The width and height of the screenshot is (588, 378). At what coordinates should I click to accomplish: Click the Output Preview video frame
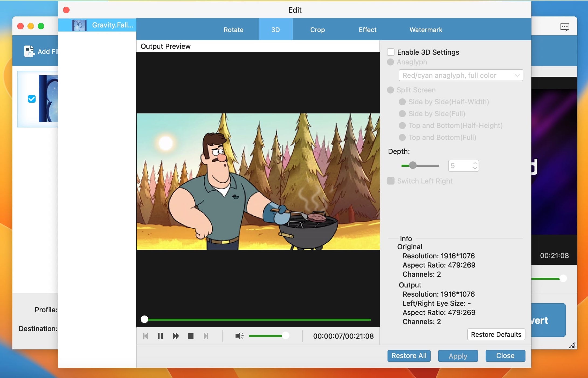pyautogui.click(x=258, y=182)
